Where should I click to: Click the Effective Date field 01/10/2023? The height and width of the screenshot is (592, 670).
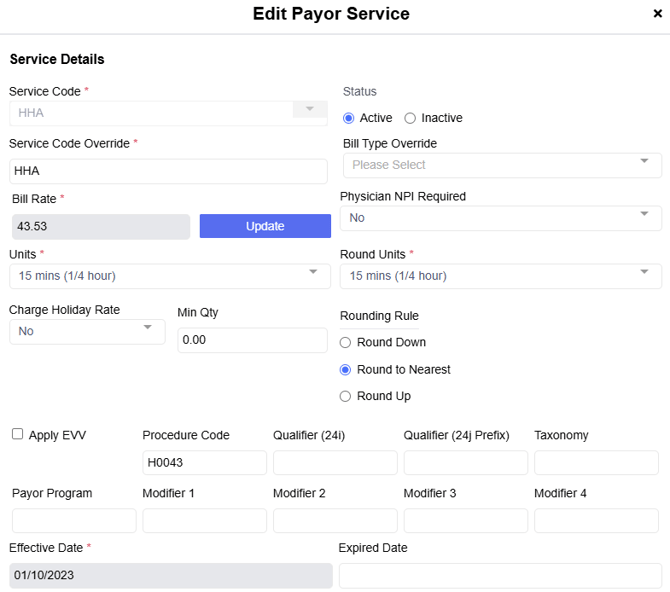click(x=171, y=576)
